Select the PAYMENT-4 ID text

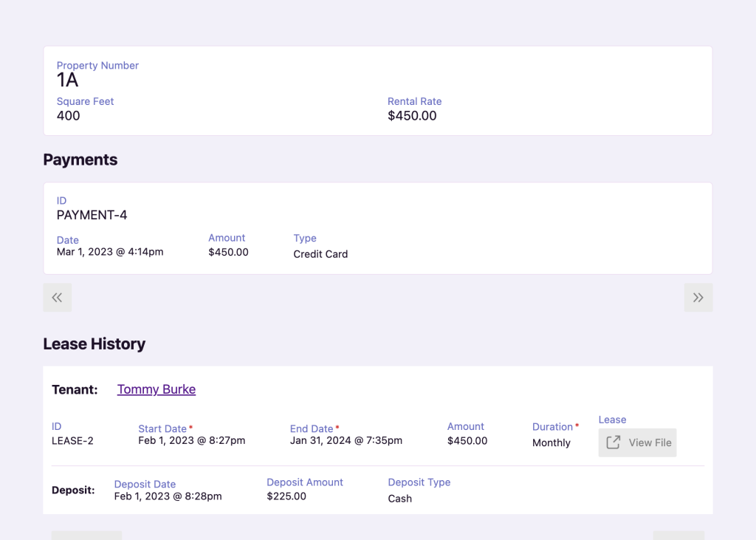(92, 215)
